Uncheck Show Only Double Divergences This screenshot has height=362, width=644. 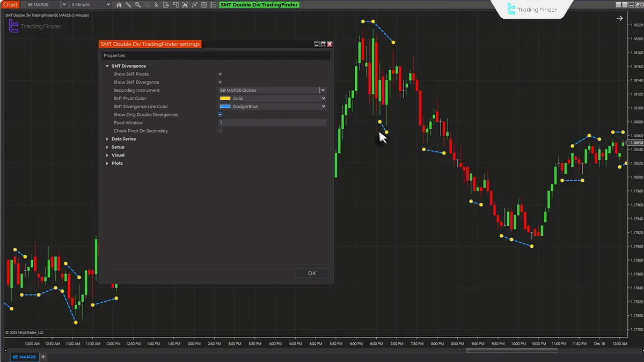pyautogui.click(x=219, y=114)
